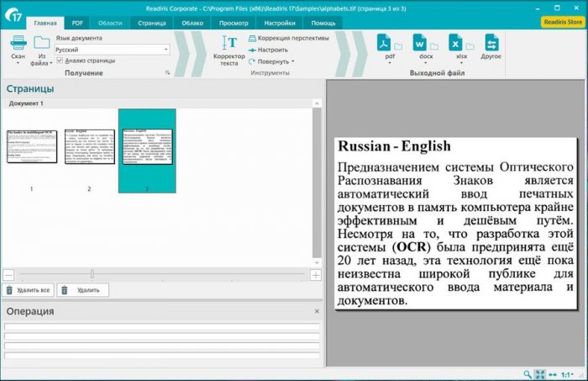Click folder icon beside xlsx output
The height and width of the screenshot is (381, 588).
(470, 46)
